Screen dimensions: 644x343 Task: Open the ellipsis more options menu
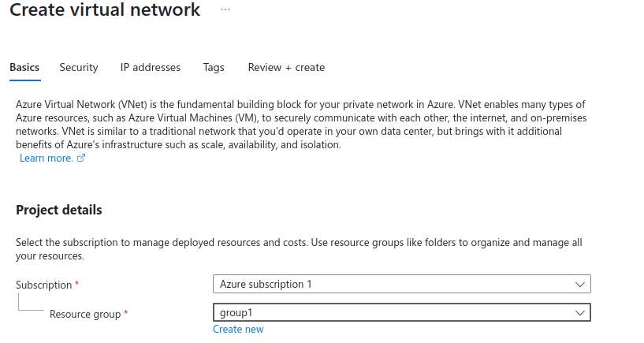[225, 10]
